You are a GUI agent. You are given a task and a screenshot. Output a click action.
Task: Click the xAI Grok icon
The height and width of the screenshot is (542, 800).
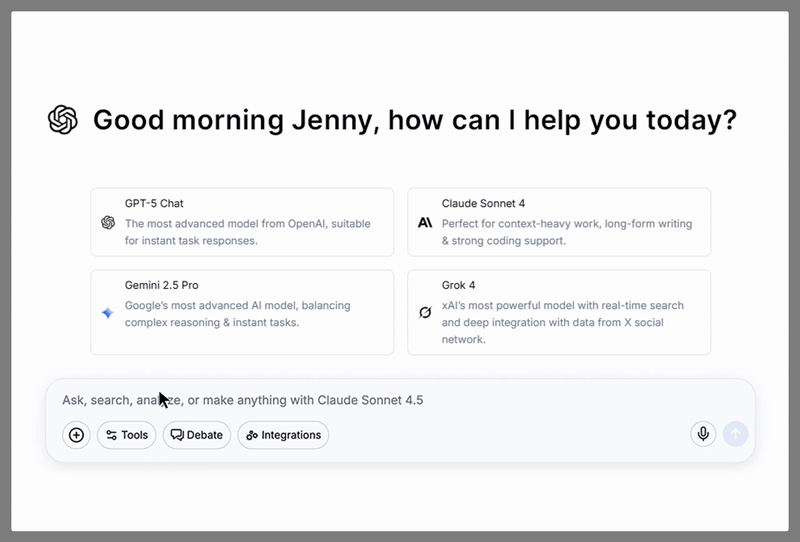pos(425,312)
